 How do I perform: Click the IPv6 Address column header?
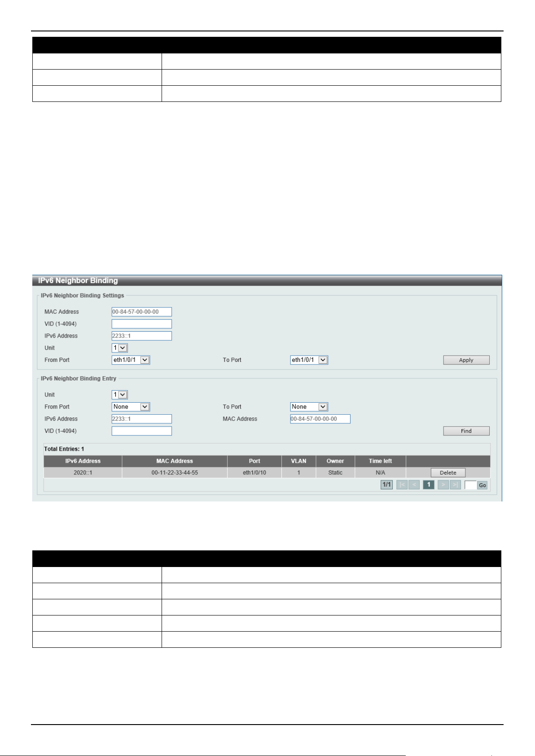coord(83,461)
